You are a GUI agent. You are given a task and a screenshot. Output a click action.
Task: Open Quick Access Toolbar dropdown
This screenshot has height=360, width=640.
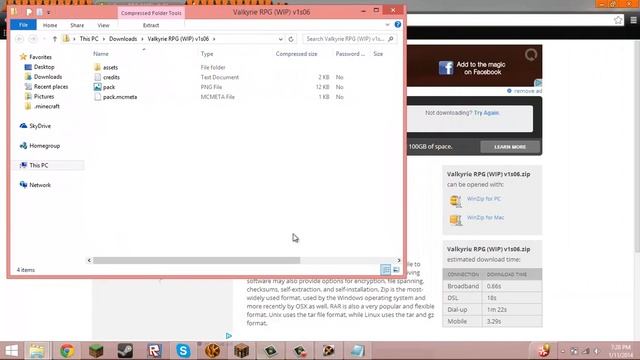point(48,13)
